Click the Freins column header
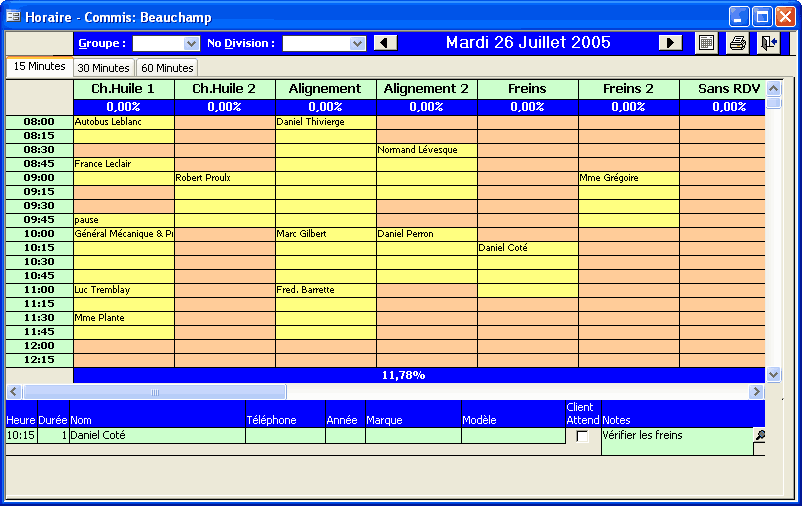The width and height of the screenshot is (802, 506). pyautogui.click(x=527, y=89)
